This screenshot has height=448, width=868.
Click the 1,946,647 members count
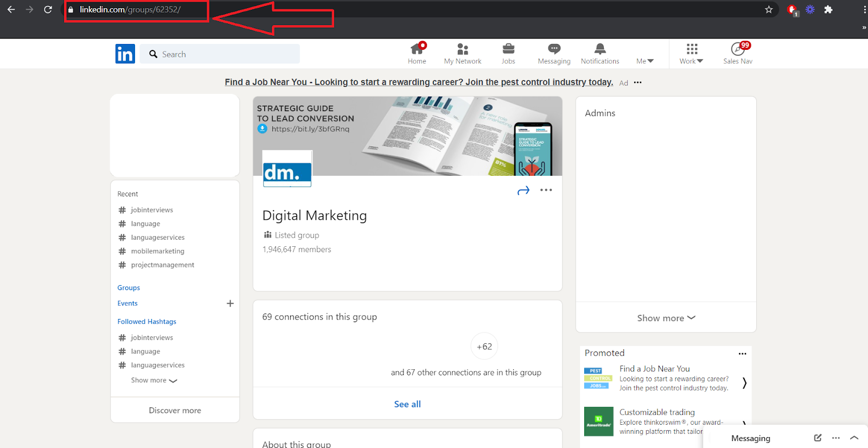pyautogui.click(x=297, y=249)
